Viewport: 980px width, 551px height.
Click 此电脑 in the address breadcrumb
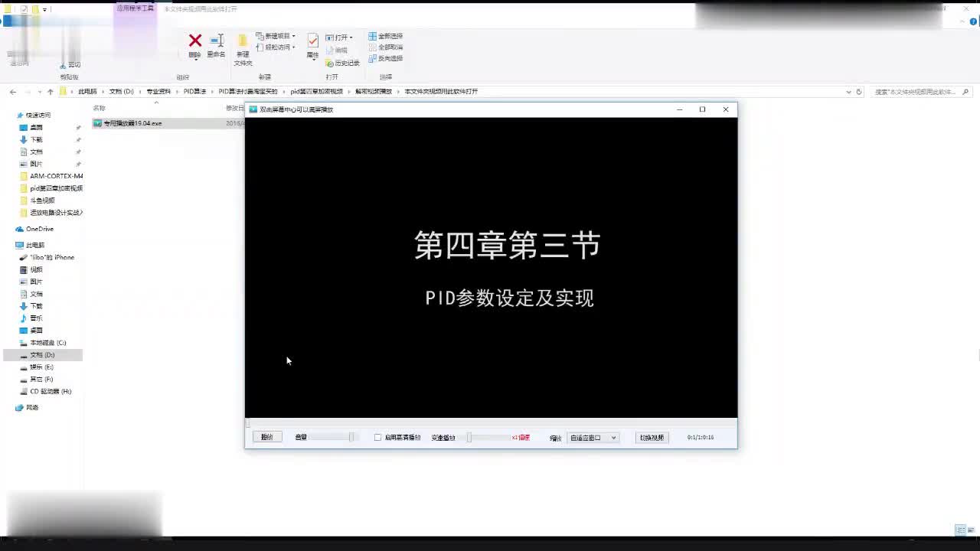[x=87, y=92]
